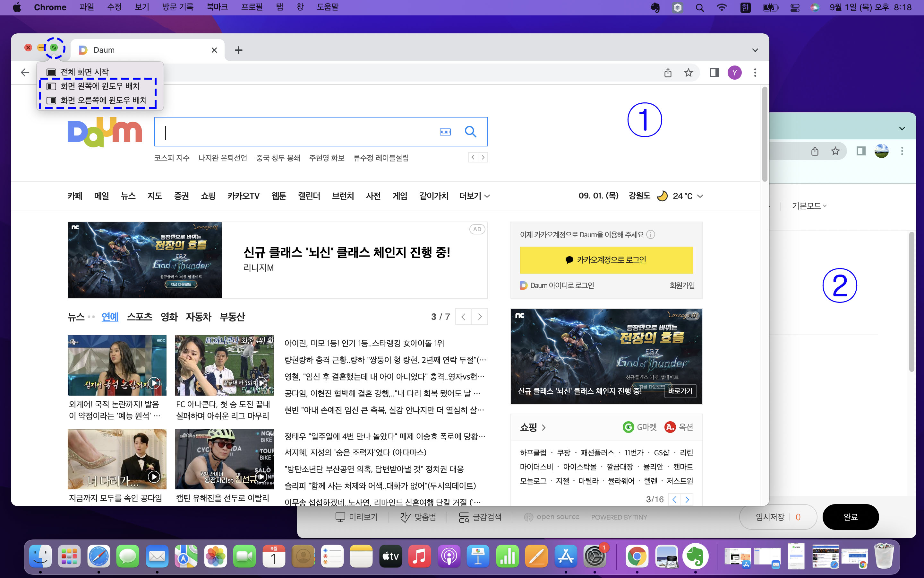Expand the weather 24°C dropdown chevron
924x578 pixels.
(700, 196)
